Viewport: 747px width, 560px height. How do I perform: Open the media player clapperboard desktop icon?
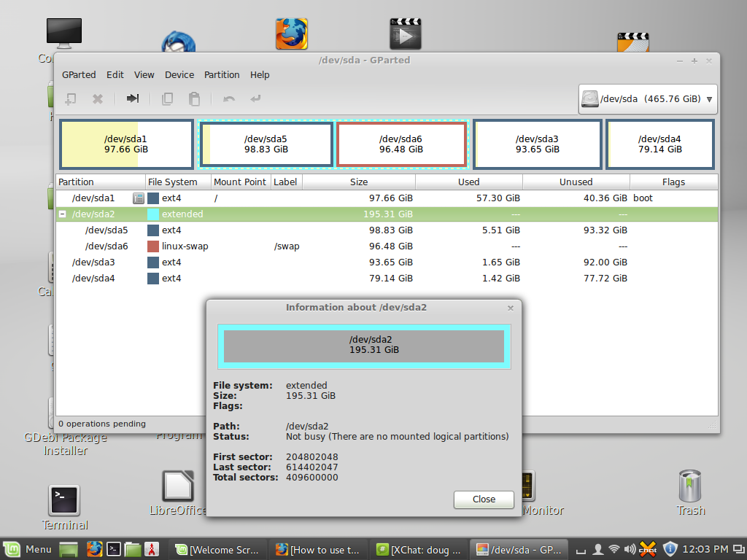click(x=406, y=34)
